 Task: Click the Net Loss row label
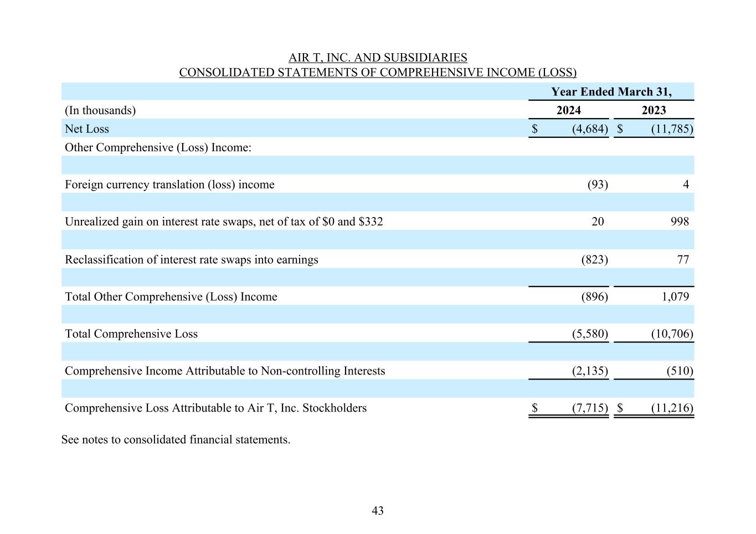click(x=87, y=129)
